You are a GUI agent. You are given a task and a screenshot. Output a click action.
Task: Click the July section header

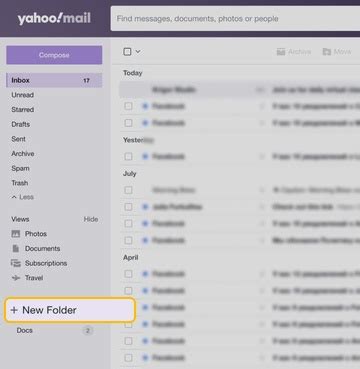(130, 174)
